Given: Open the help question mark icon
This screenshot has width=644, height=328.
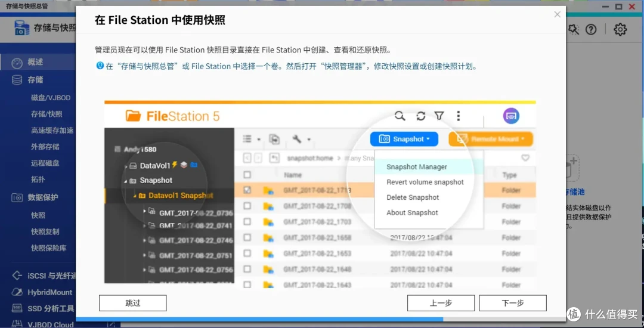Looking at the screenshot, I should click(x=590, y=30).
